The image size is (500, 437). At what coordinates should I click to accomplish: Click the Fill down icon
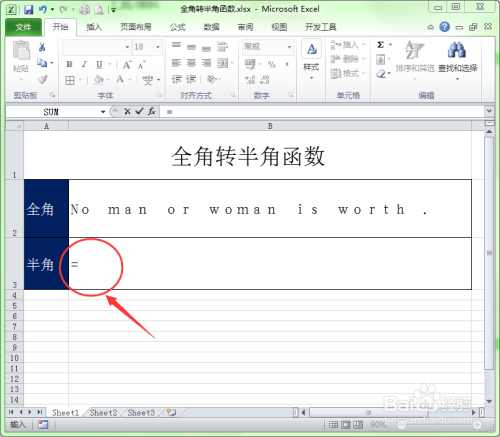tap(380, 59)
